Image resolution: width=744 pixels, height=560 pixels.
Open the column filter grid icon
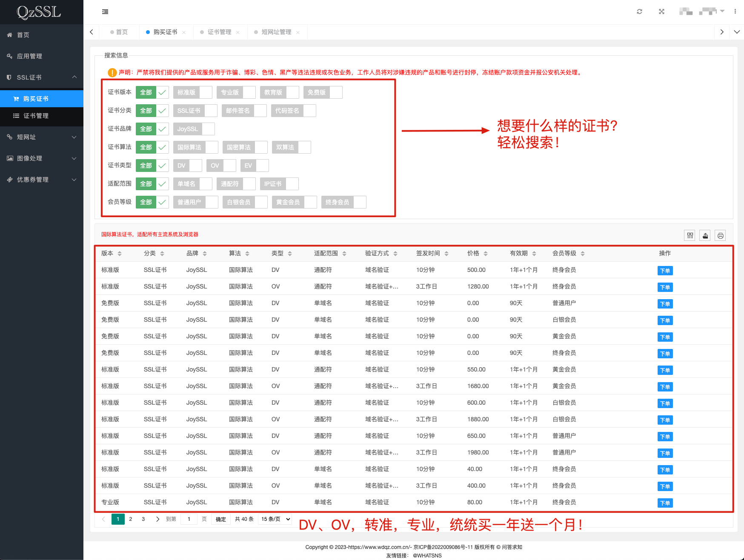pos(690,236)
